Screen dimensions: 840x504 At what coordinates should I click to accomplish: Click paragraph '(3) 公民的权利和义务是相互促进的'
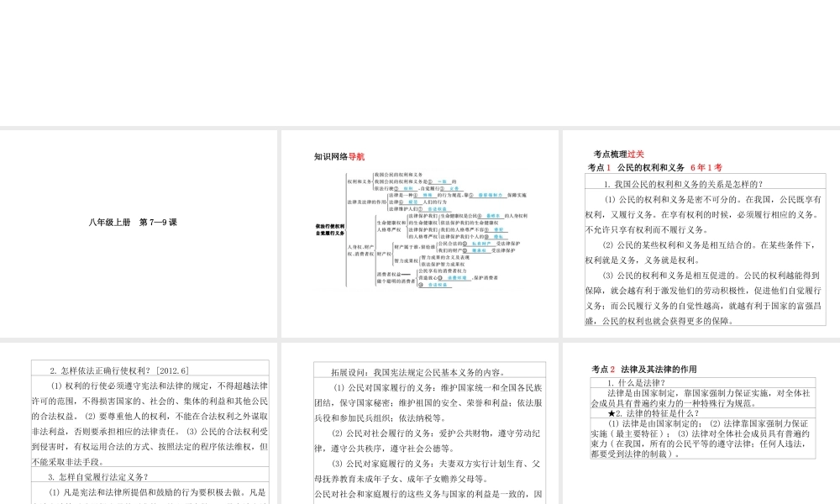pos(703,298)
